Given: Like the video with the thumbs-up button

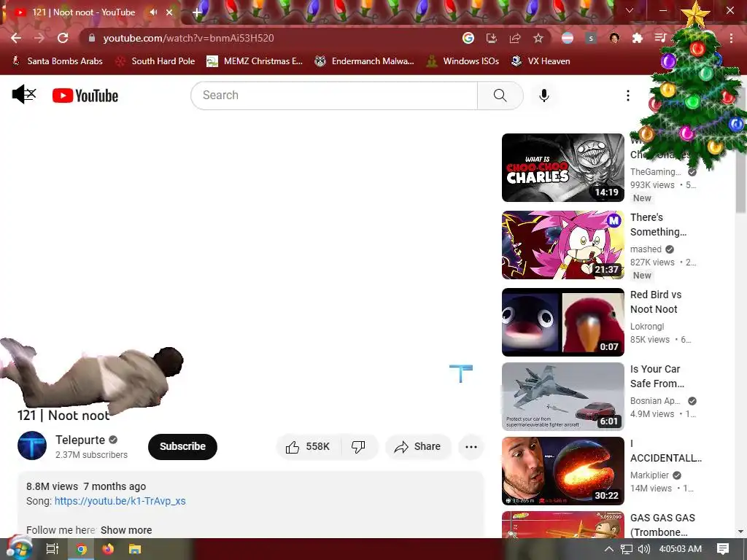Looking at the screenshot, I should click(309, 447).
